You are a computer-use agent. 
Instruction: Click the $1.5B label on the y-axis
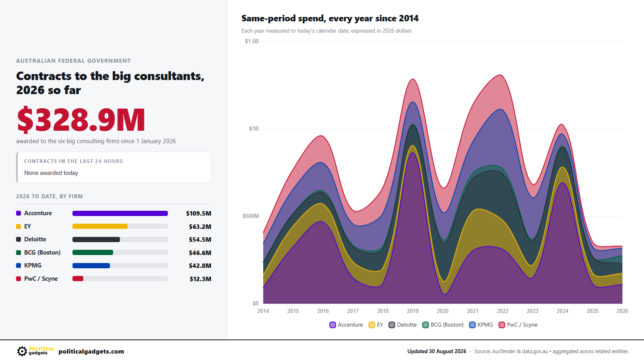[252, 41]
